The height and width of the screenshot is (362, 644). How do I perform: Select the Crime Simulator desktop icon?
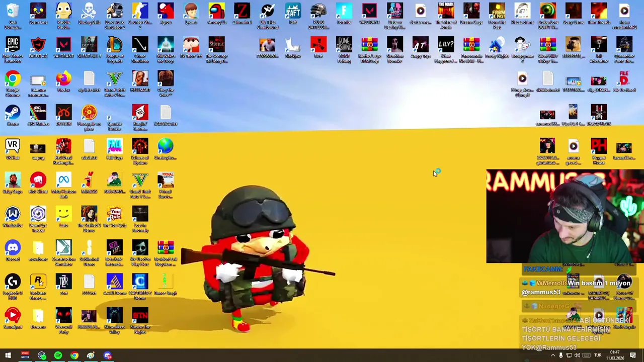(140, 49)
